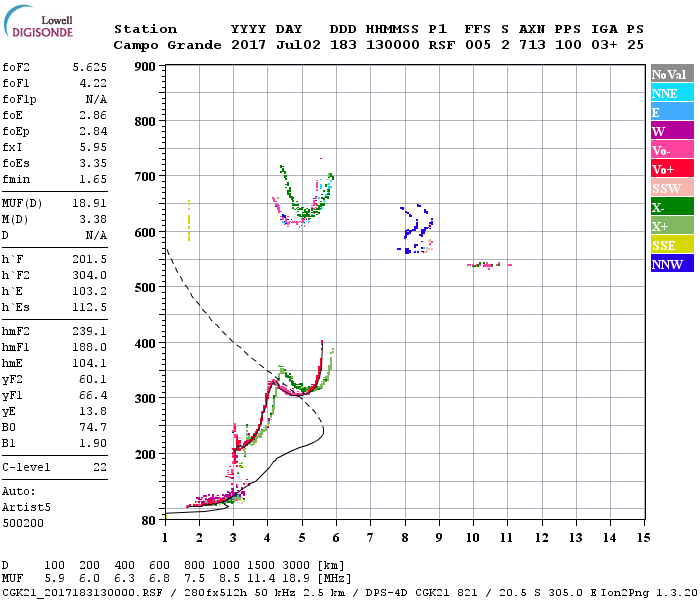
Task: Select the NoVal gray legend swatch
Action: [672, 74]
